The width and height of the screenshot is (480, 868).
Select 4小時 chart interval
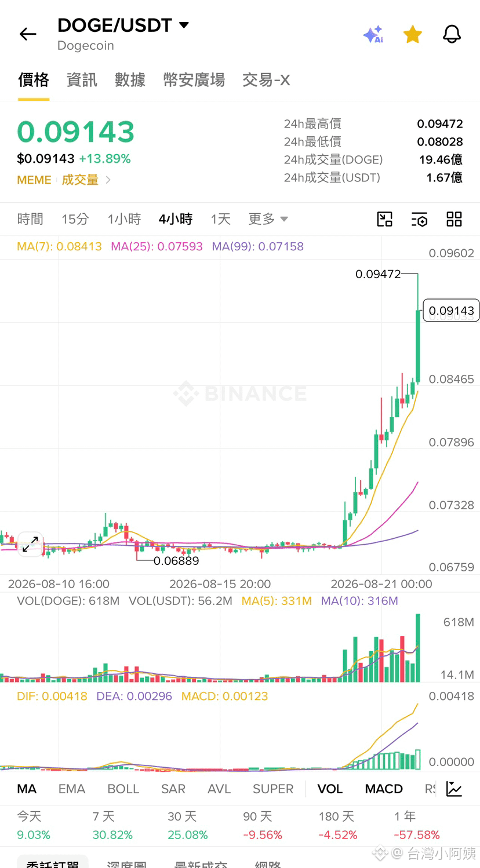[176, 219]
